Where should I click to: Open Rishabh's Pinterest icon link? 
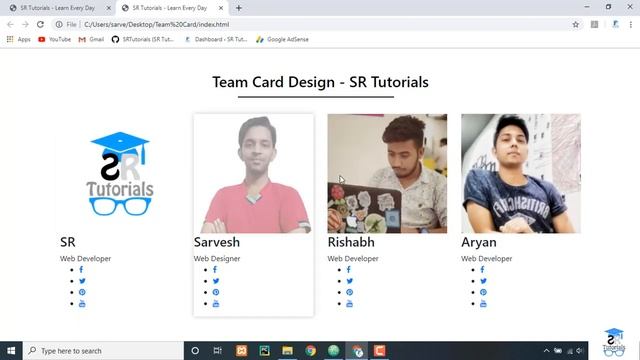[x=350, y=292]
